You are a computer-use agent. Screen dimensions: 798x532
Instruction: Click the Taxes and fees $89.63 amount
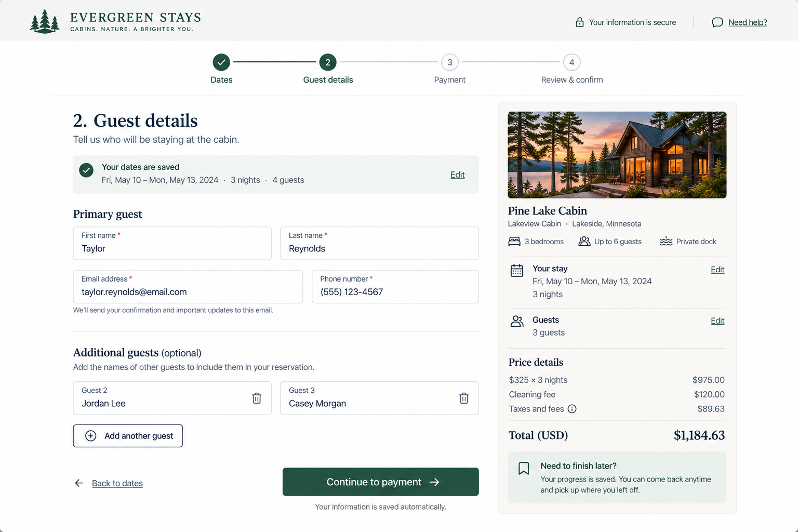[711, 409]
